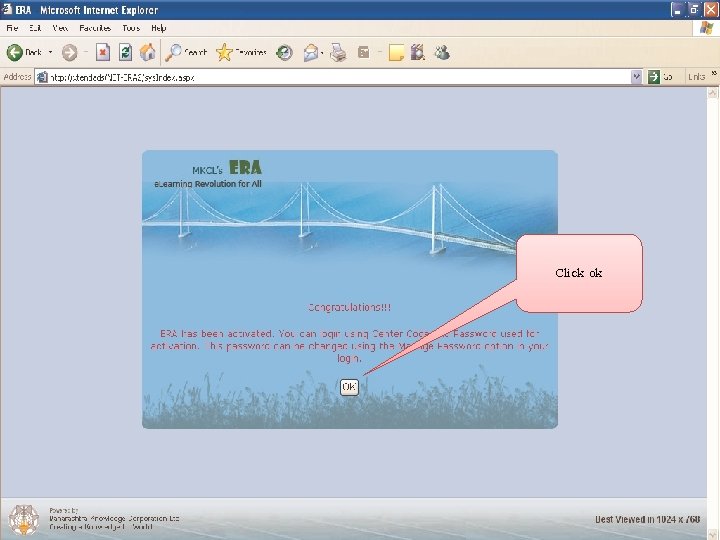
Task: Click the Forward arrow button
Action: coord(70,52)
